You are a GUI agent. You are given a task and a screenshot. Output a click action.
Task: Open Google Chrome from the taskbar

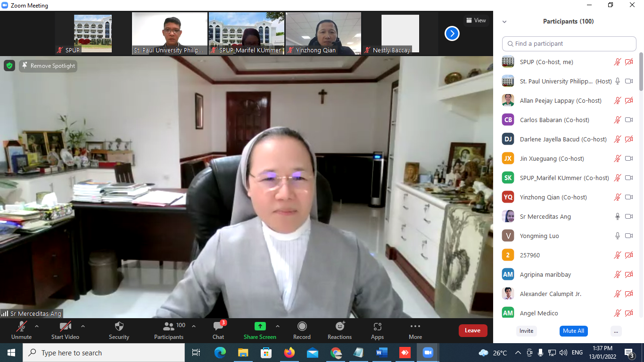tap(336, 353)
